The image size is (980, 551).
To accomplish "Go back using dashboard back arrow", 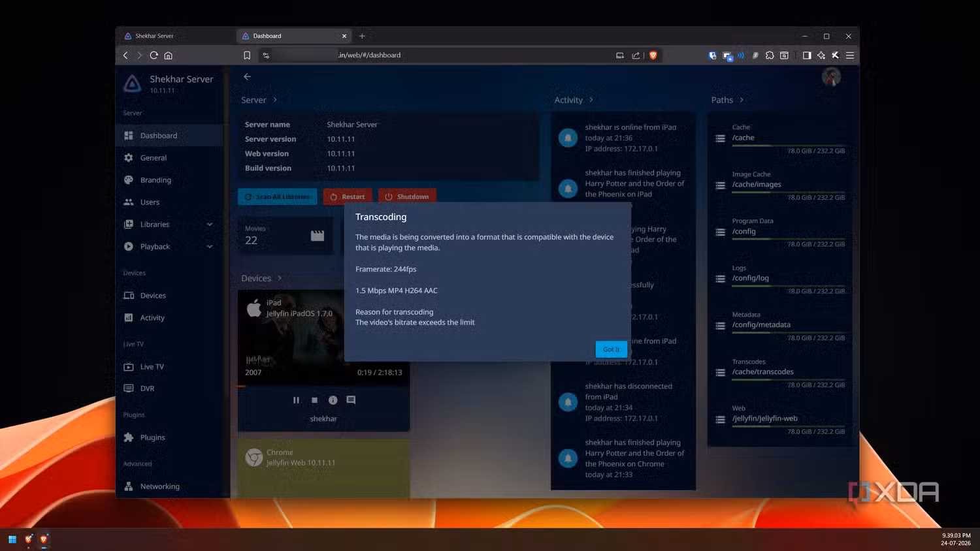I will pos(247,76).
